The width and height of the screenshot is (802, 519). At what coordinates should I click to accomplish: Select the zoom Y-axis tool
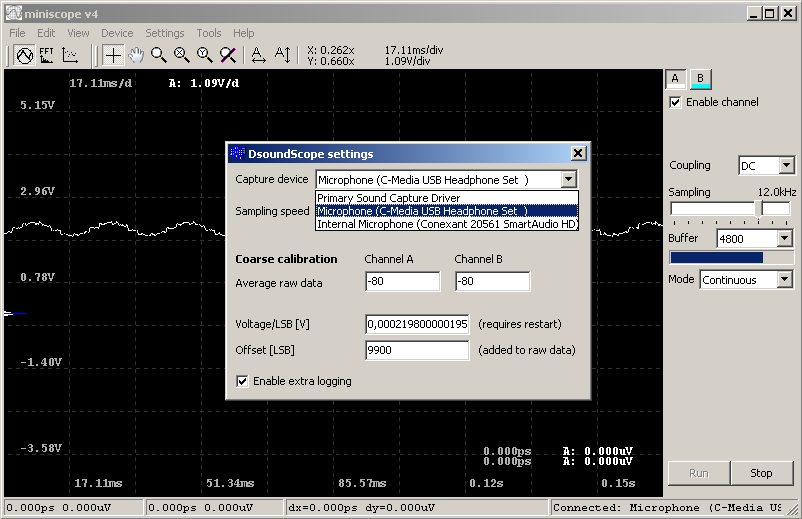click(x=205, y=55)
